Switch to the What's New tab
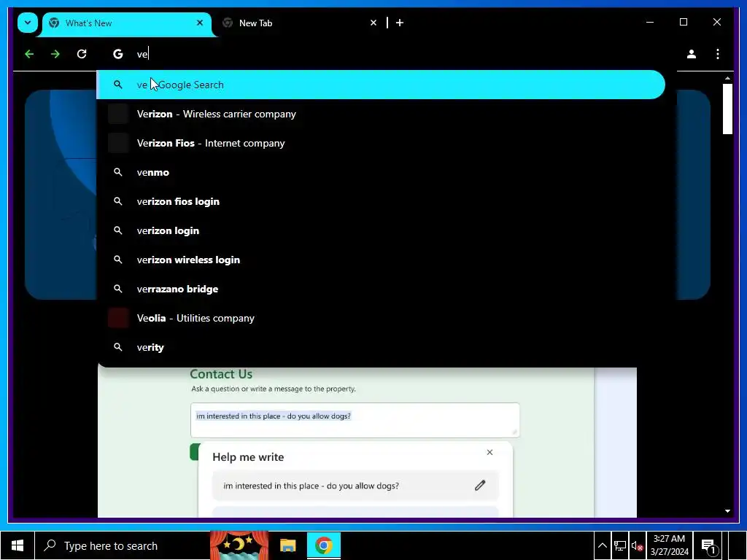The width and height of the screenshot is (747, 560). click(x=126, y=23)
